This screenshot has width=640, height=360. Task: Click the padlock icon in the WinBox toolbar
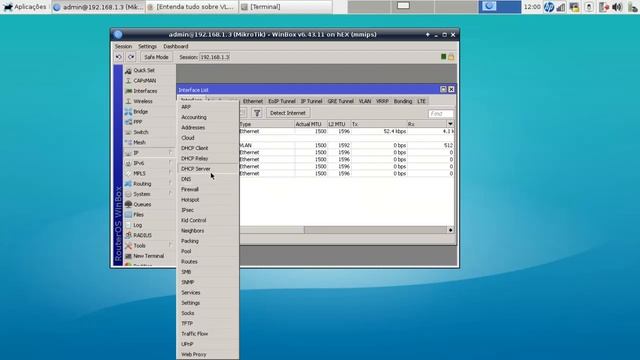[451, 57]
